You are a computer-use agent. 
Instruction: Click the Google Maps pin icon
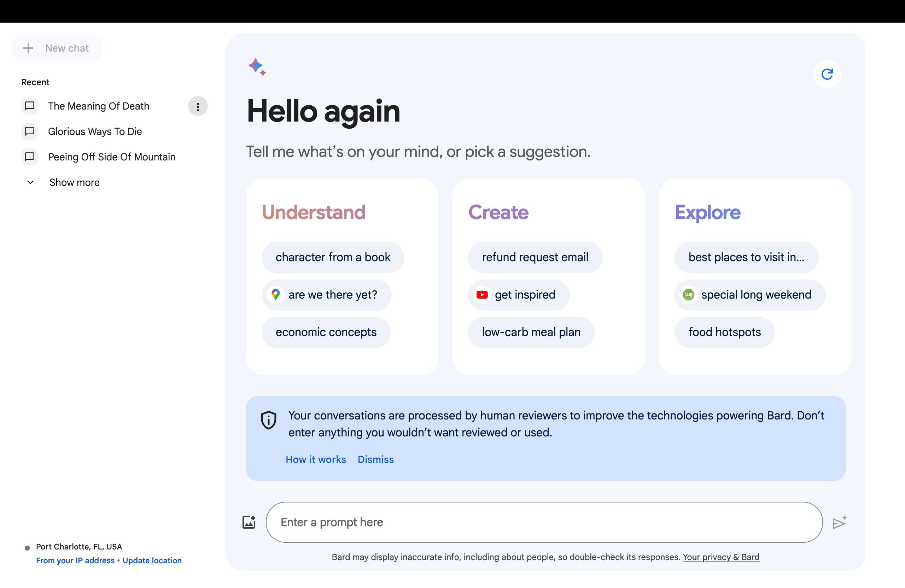pos(276,295)
